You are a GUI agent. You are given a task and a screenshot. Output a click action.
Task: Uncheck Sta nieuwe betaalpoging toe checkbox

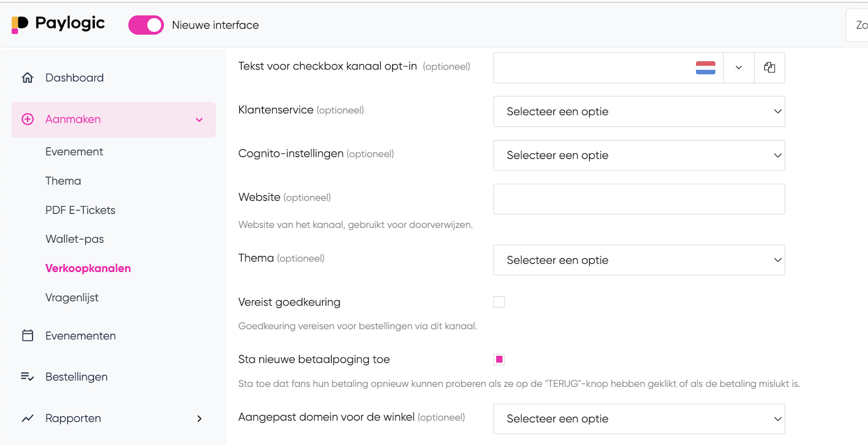click(x=499, y=359)
